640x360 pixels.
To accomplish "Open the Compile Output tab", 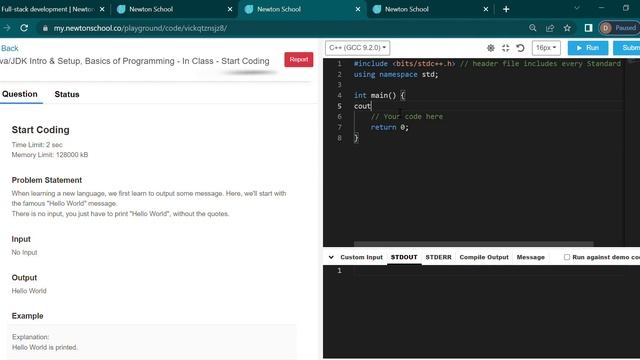I will tap(484, 257).
